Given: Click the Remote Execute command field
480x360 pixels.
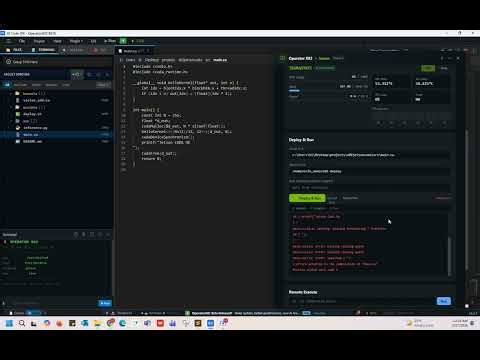Looking at the screenshot, I should tap(362, 301).
